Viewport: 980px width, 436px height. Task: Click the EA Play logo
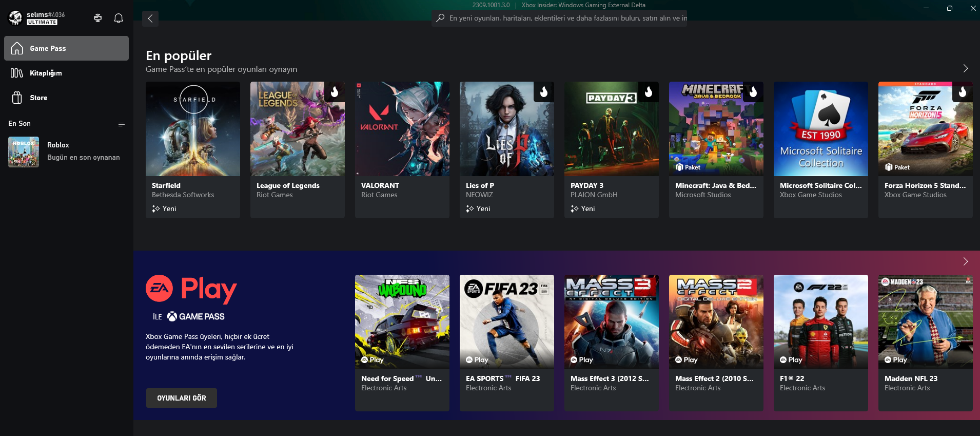coord(191,289)
